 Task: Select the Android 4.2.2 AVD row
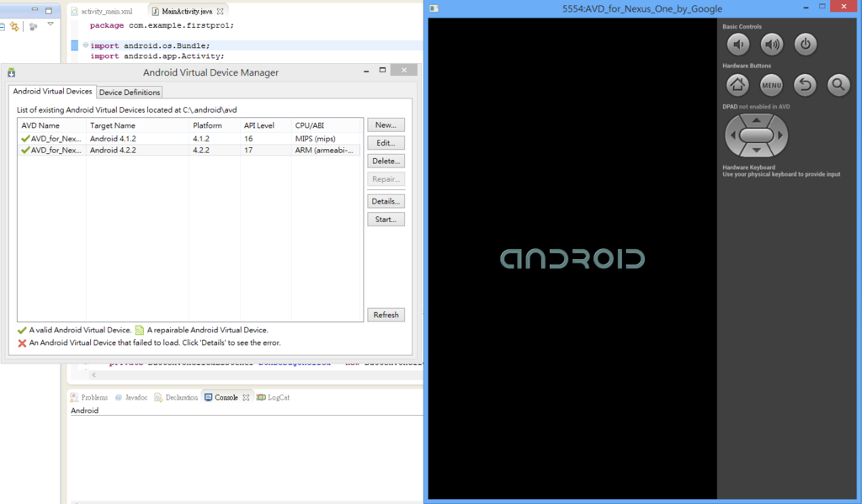[189, 150]
